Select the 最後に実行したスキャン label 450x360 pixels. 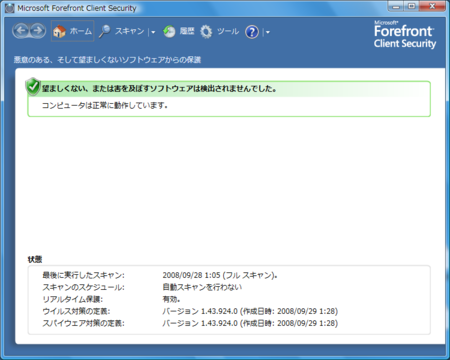point(83,275)
